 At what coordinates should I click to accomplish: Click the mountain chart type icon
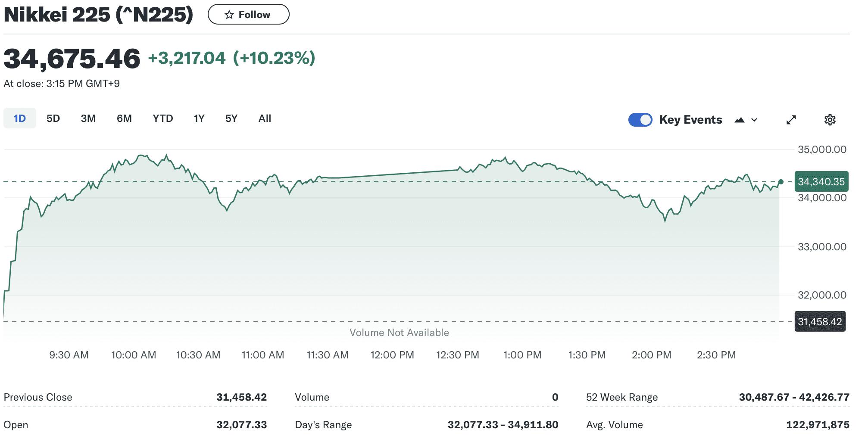[740, 120]
